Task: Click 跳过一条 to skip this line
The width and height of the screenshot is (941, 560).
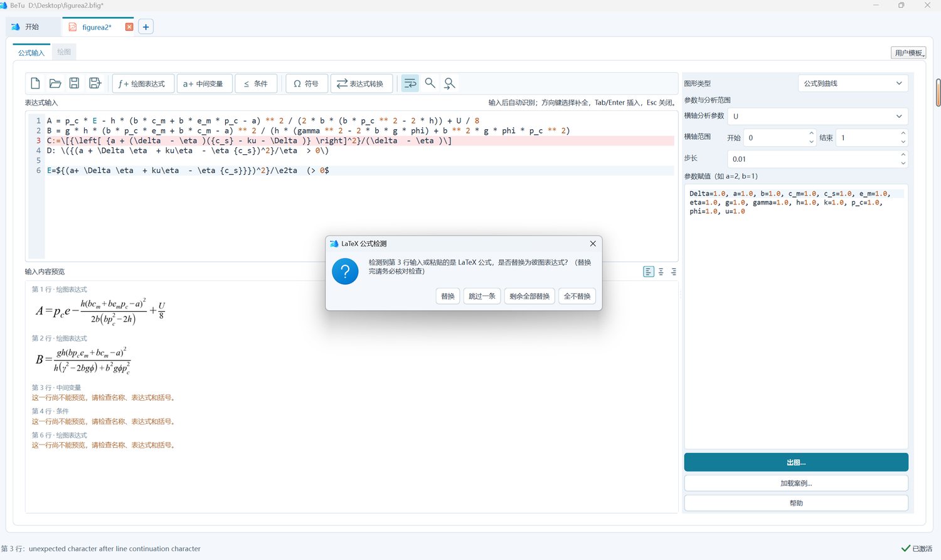Action: point(482,296)
